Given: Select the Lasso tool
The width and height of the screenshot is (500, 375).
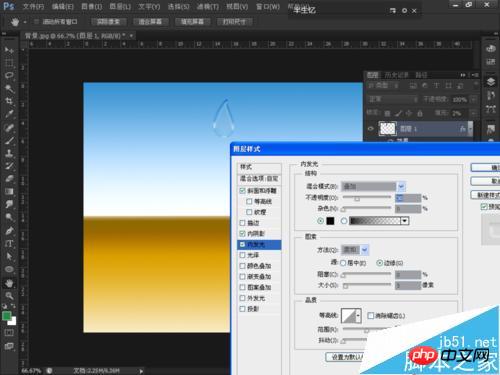Looking at the screenshot, I should pos(9,75).
